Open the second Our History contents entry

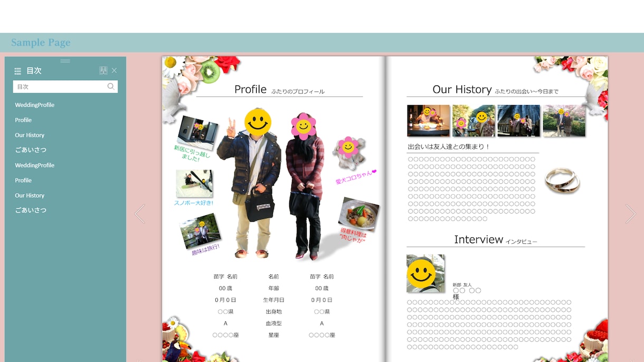[x=30, y=195]
